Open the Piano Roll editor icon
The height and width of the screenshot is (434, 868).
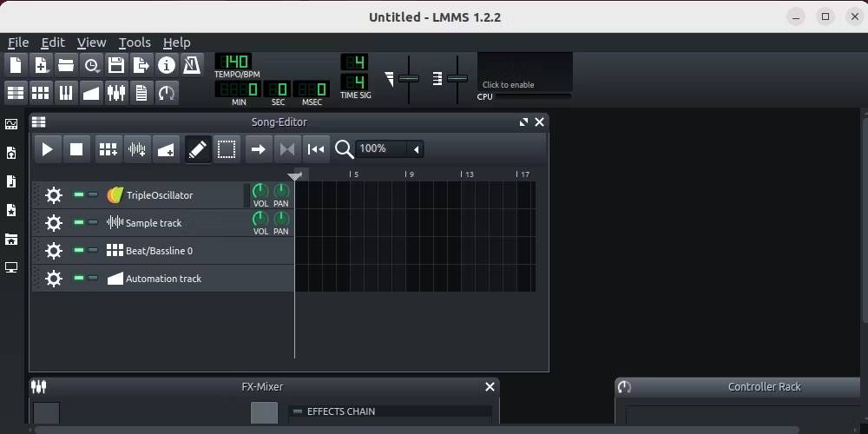[66, 93]
